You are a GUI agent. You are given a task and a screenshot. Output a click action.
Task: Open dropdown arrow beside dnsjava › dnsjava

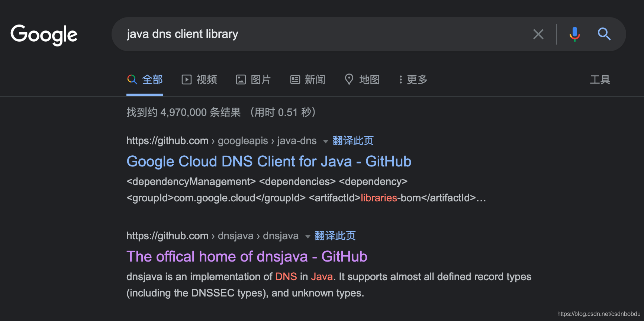click(307, 236)
